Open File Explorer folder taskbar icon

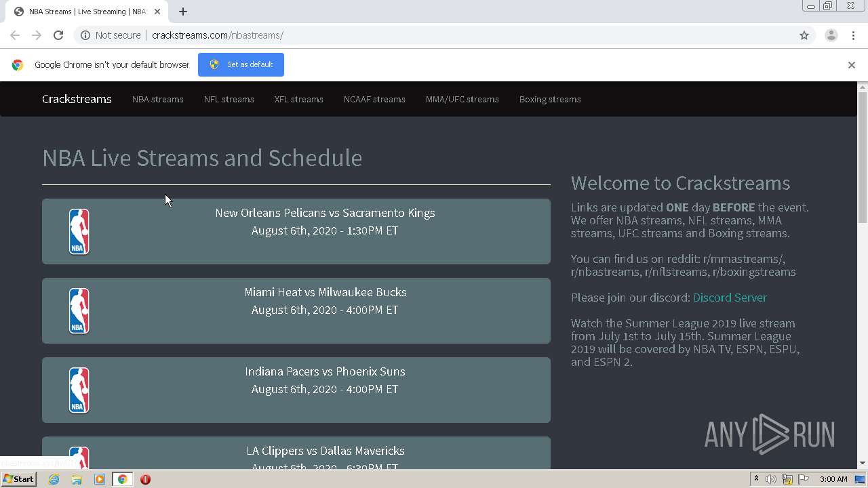click(77, 479)
